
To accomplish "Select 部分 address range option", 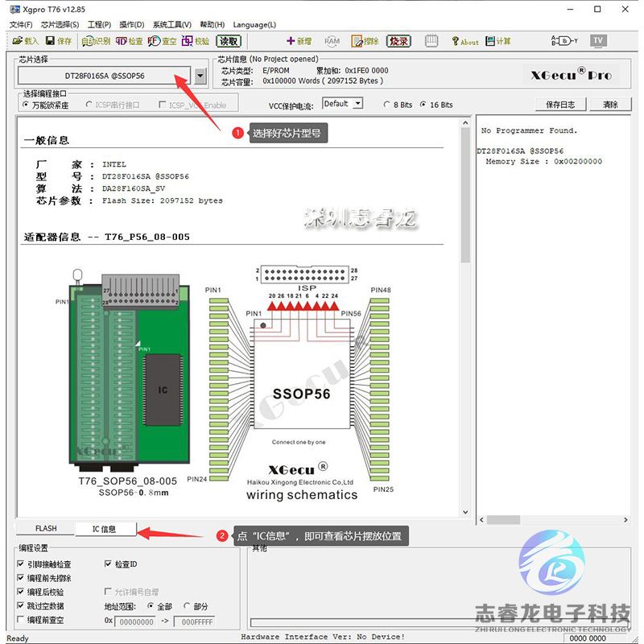I will point(188,606).
